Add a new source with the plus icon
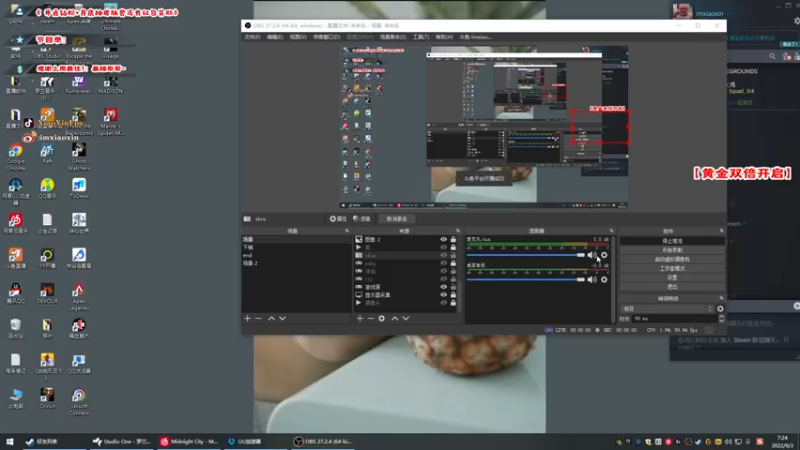The image size is (800, 450). [360, 318]
